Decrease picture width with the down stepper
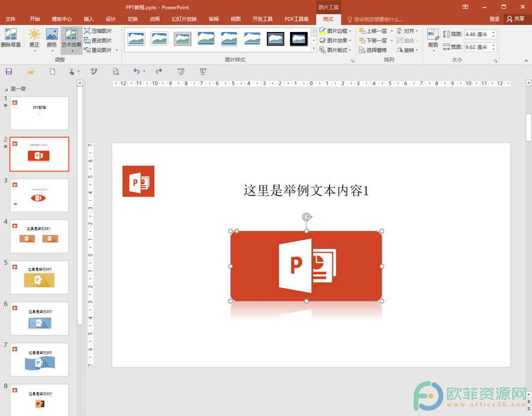This screenshot has width=532, height=416. click(494, 49)
